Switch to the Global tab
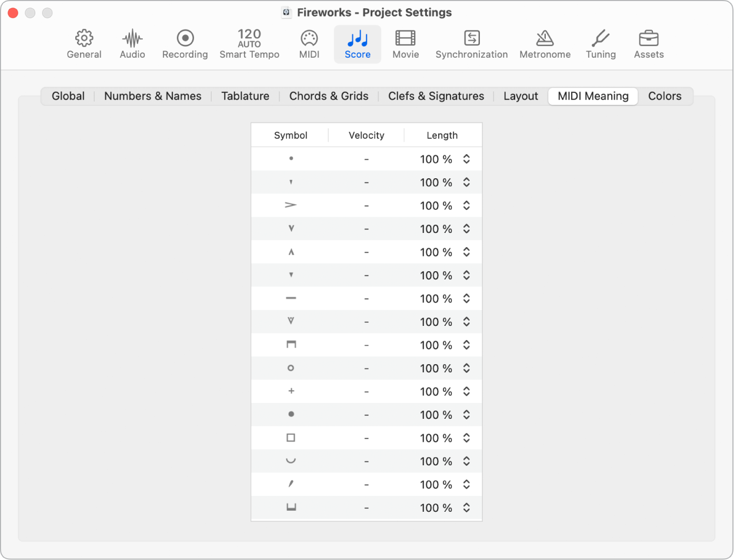This screenshot has width=734, height=560. [68, 96]
